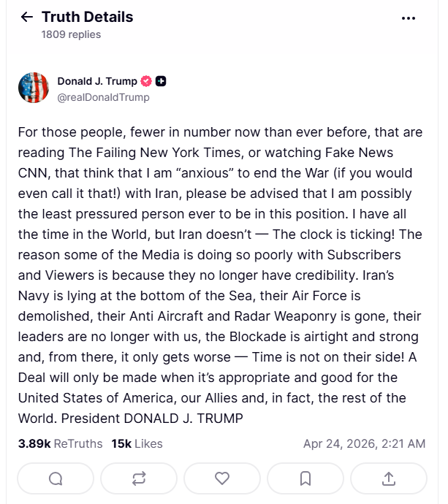Open the Donald J. Trump display name
Image resolution: width=448 pixels, height=504 pixels.
97,81
